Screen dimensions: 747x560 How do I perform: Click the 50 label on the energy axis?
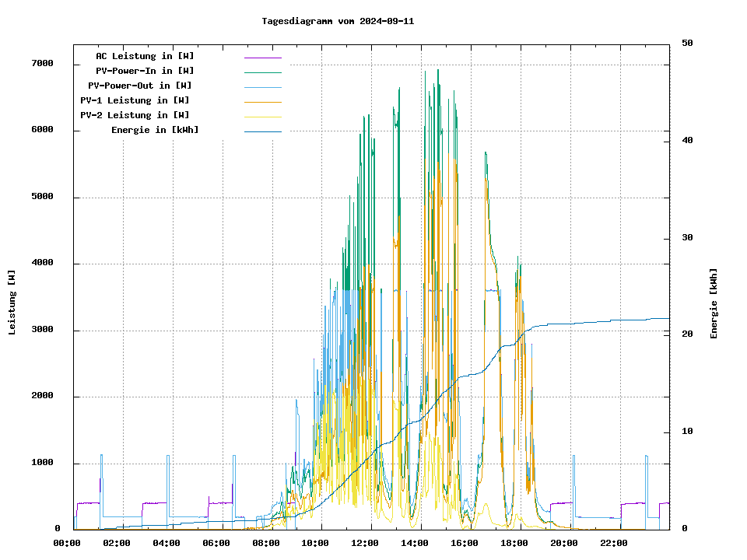pos(687,44)
